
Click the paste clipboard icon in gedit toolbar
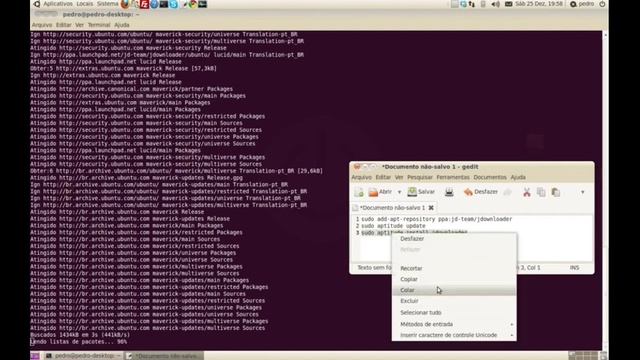[556, 192]
